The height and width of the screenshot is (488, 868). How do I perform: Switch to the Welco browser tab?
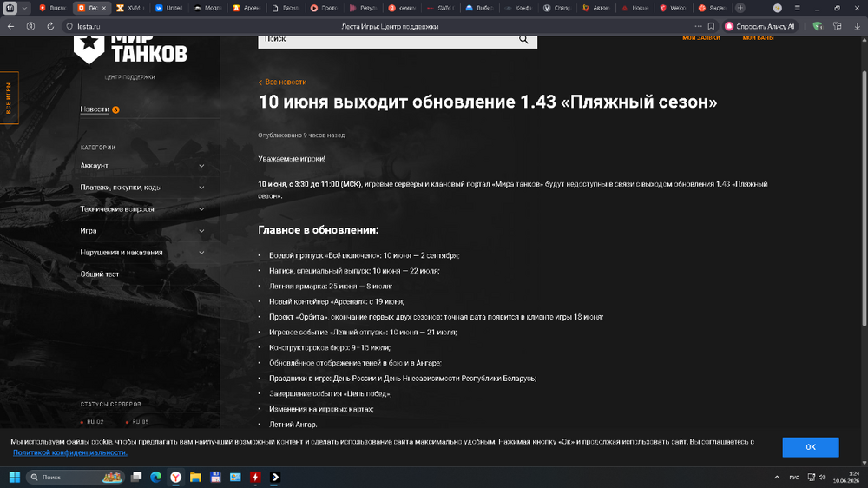(x=673, y=8)
